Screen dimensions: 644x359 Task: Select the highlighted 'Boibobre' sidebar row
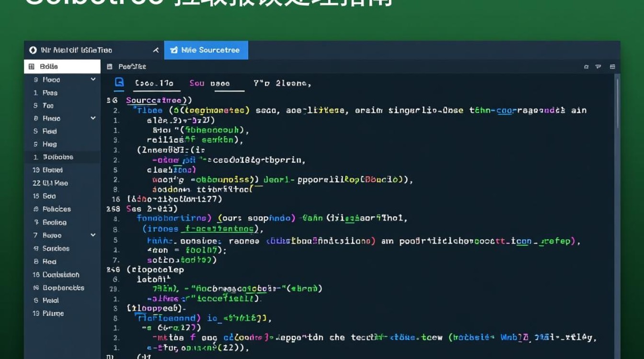tap(62, 157)
